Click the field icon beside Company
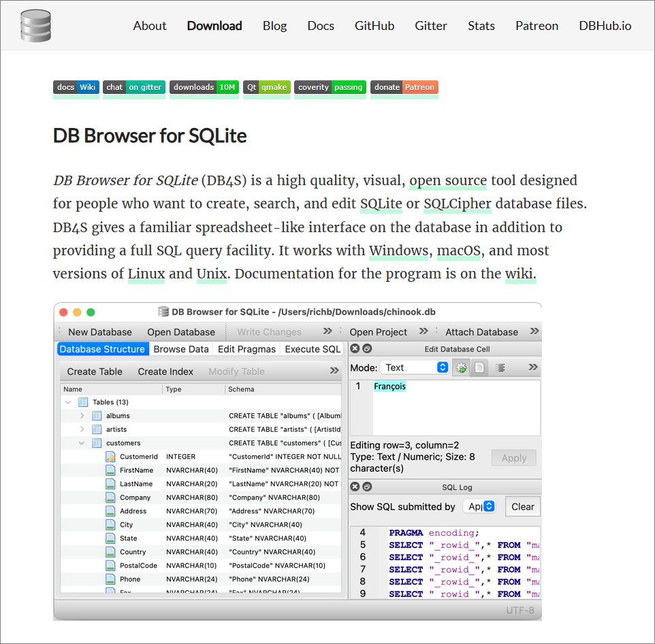Screen dimensions: 655x644 coord(110,498)
